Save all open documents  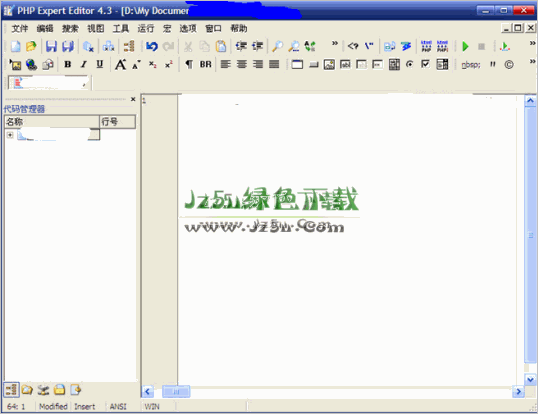[68, 46]
